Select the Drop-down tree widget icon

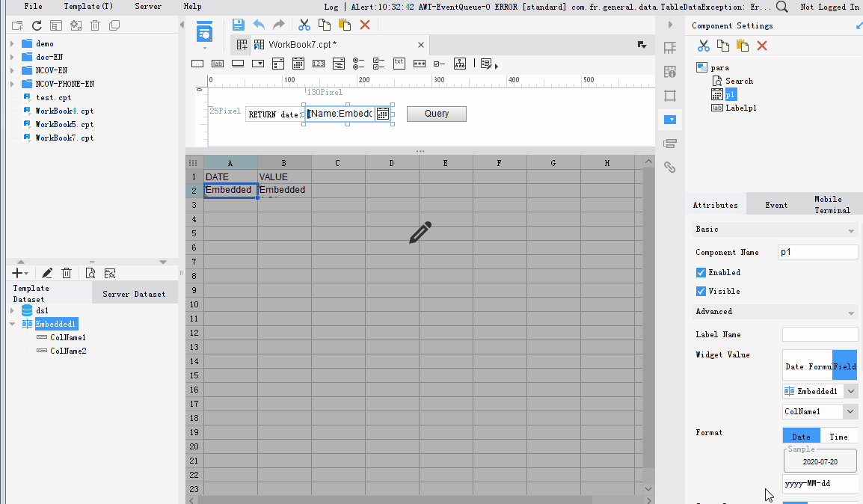coord(339,64)
